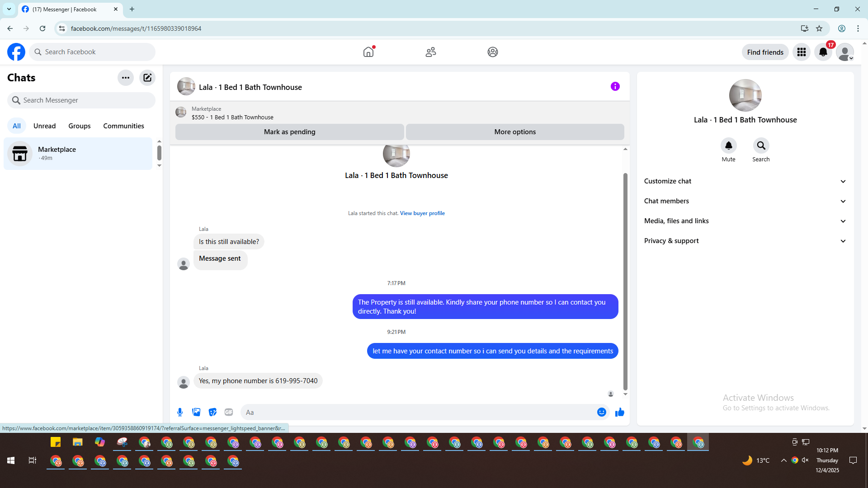Open the View buyer profile link
Viewport: 868px width, 488px height.
[x=422, y=213]
